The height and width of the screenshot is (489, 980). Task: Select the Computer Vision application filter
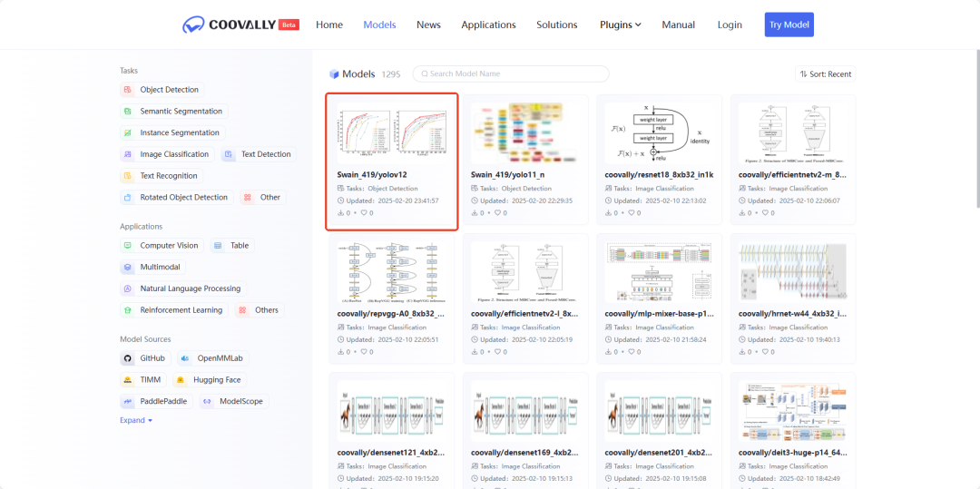pos(162,246)
